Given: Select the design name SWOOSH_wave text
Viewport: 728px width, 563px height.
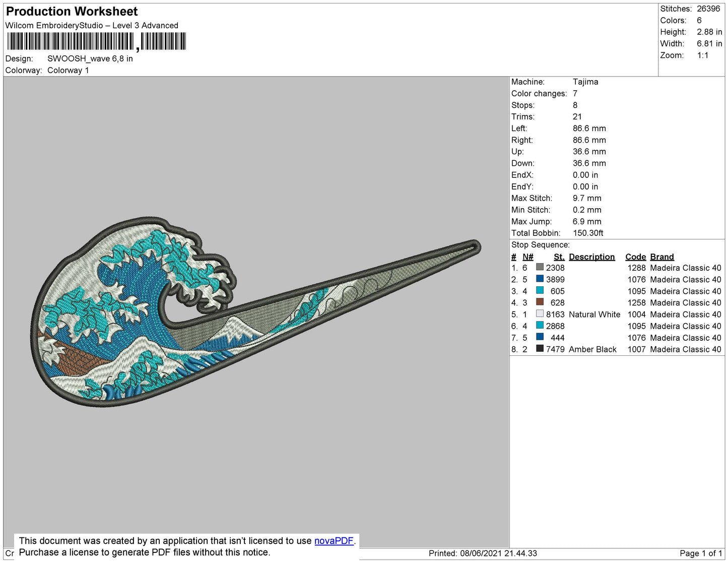Looking at the screenshot, I should [x=90, y=58].
